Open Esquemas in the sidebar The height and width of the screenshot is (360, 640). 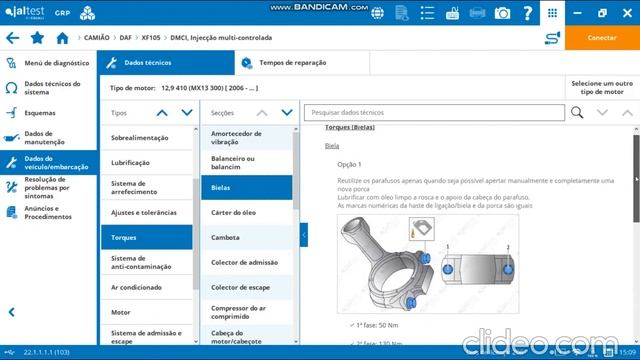click(x=49, y=113)
